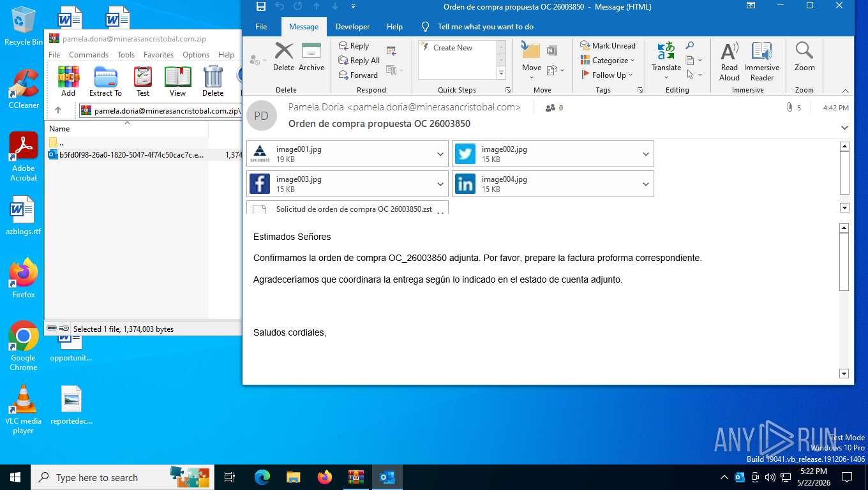Click the Zoom magnifier button
868x490 pixels.
tap(804, 57)
